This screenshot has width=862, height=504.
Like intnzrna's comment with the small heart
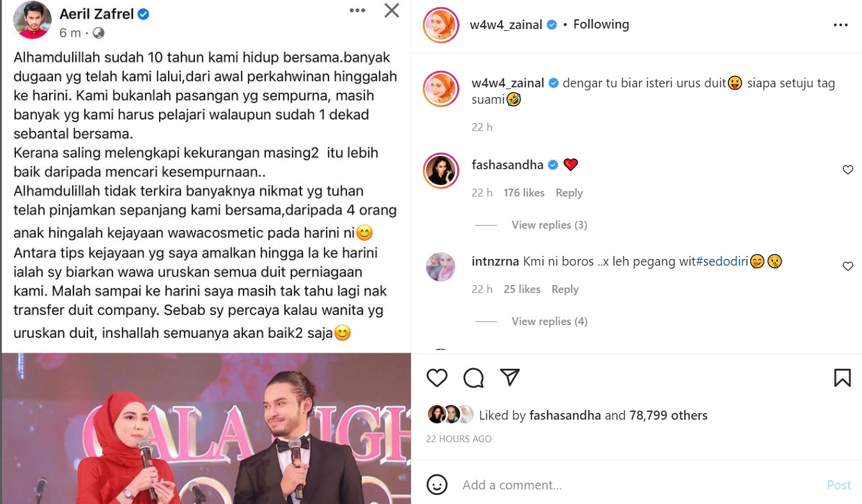coord(848,266)
